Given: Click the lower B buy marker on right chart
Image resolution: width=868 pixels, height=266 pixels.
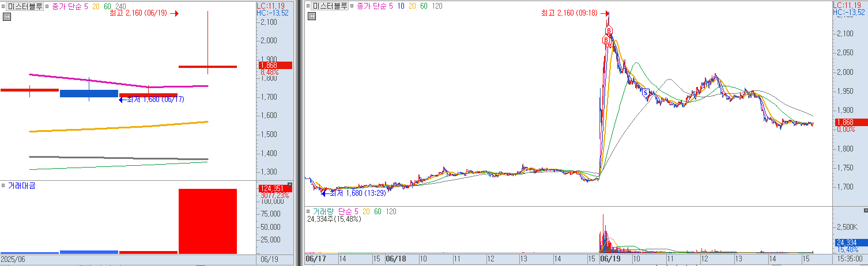Looking at the screenshot, I should tap(606, 40).
